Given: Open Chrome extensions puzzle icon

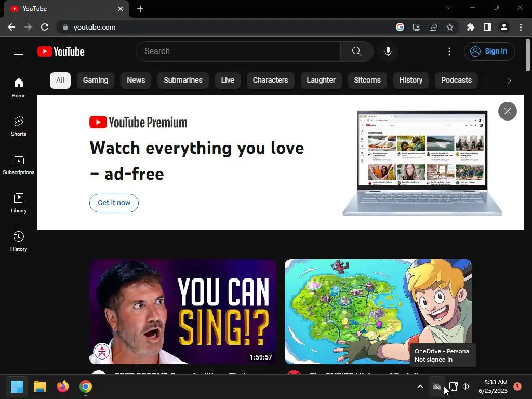Looking at the screenshot, I should 471,27.
